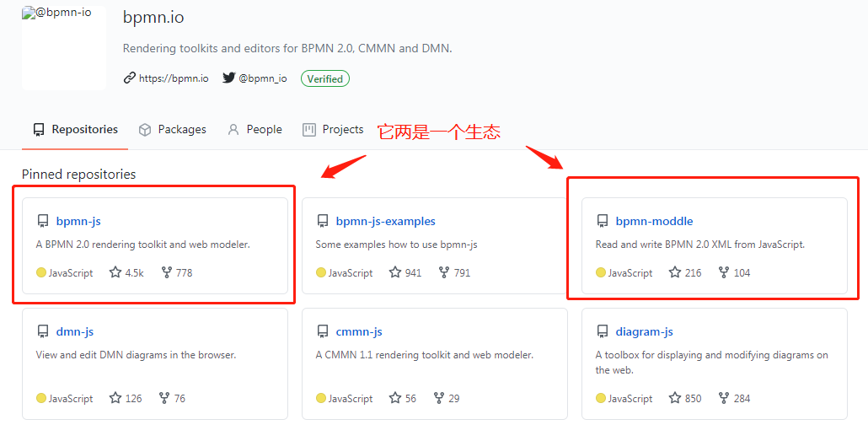Image resolution: width=868 pixels, height=441 pixels.
Task: Click the People person icon
Action: (x=233, y=130)
